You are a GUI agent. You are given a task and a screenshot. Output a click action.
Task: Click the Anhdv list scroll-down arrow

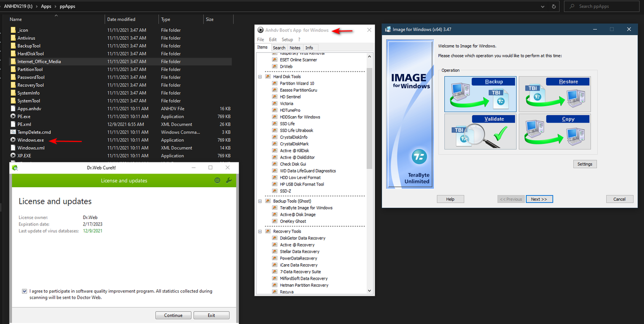tap(369, 291)
